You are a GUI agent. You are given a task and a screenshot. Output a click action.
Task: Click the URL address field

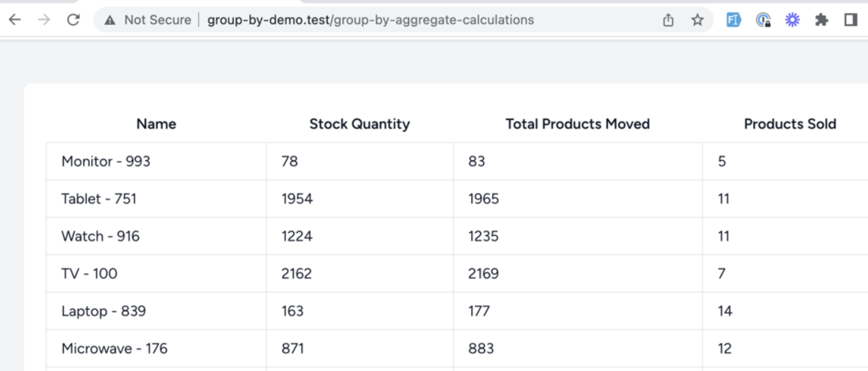(370, 20)
